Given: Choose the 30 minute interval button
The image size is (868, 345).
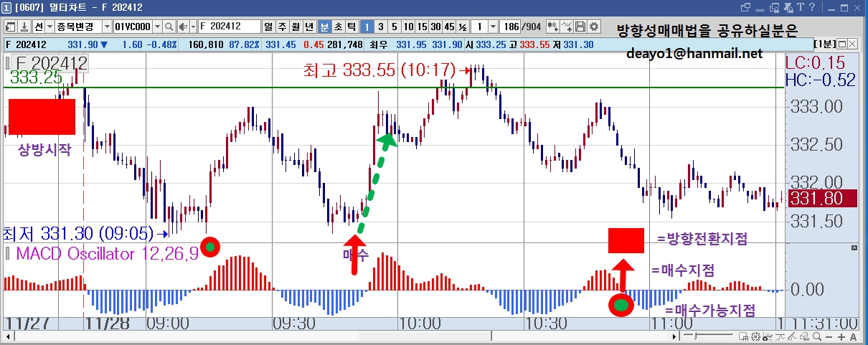Looking at the screenshot, I should (435, 27).
